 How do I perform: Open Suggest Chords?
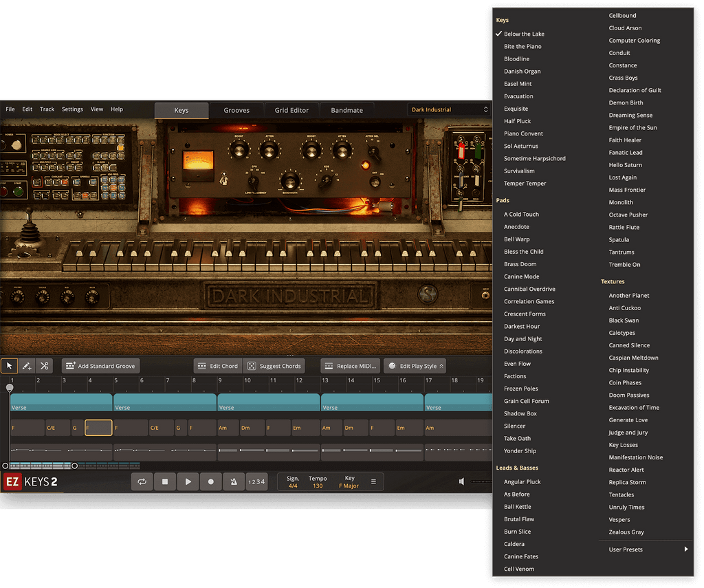point(274,366)
